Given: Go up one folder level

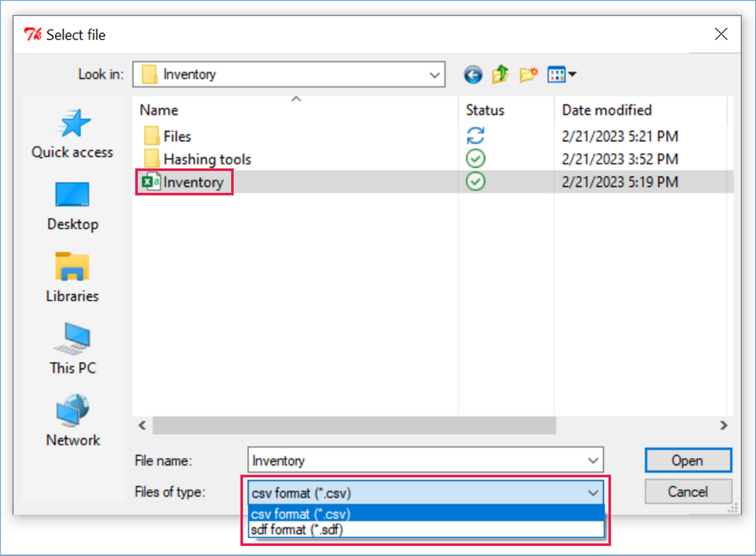Looking at the screenshot, I should pyautogui.click(x=500, y=75).
